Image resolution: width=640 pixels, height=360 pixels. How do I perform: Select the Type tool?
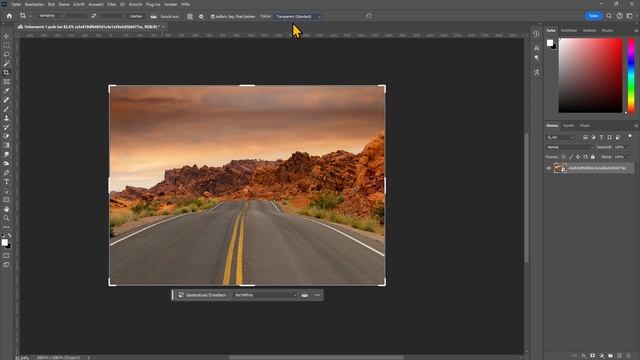tap(6, 182)
